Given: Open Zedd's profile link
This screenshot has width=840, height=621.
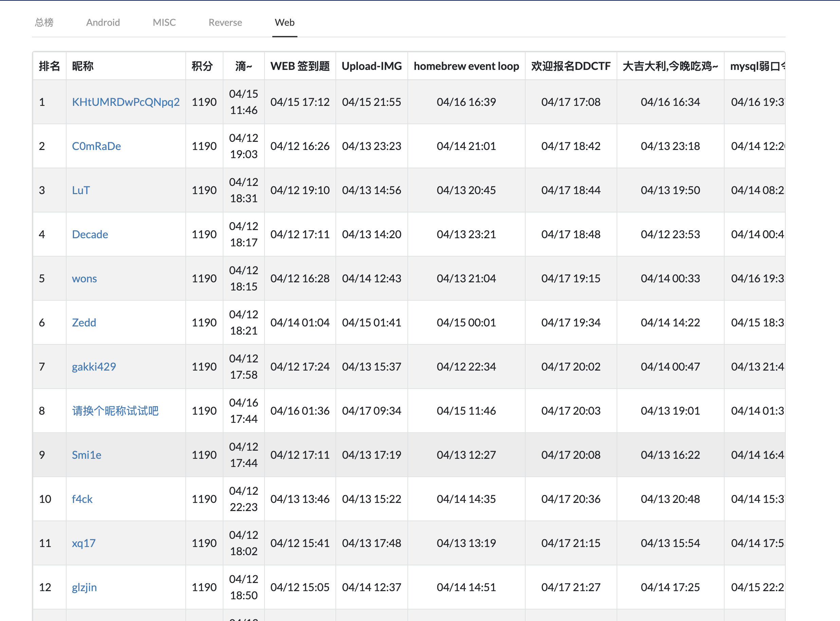Looking at the screenshot, I should pos(84,322).
